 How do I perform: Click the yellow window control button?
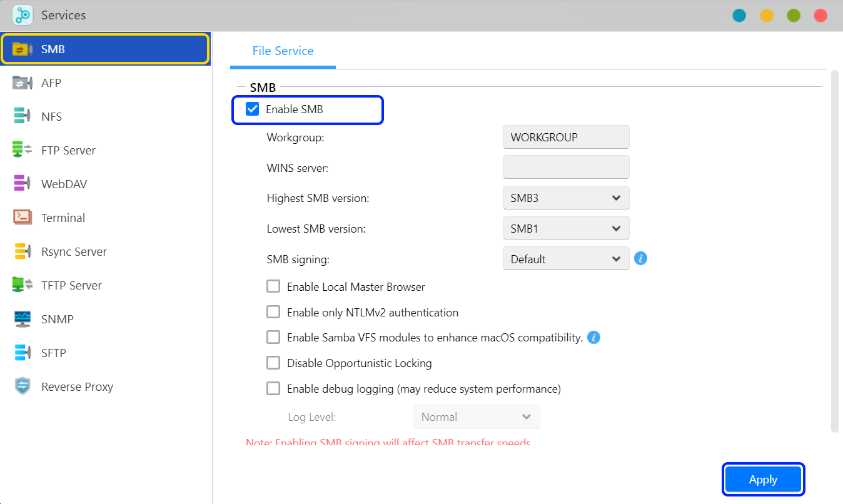click(x=767, y=16)
